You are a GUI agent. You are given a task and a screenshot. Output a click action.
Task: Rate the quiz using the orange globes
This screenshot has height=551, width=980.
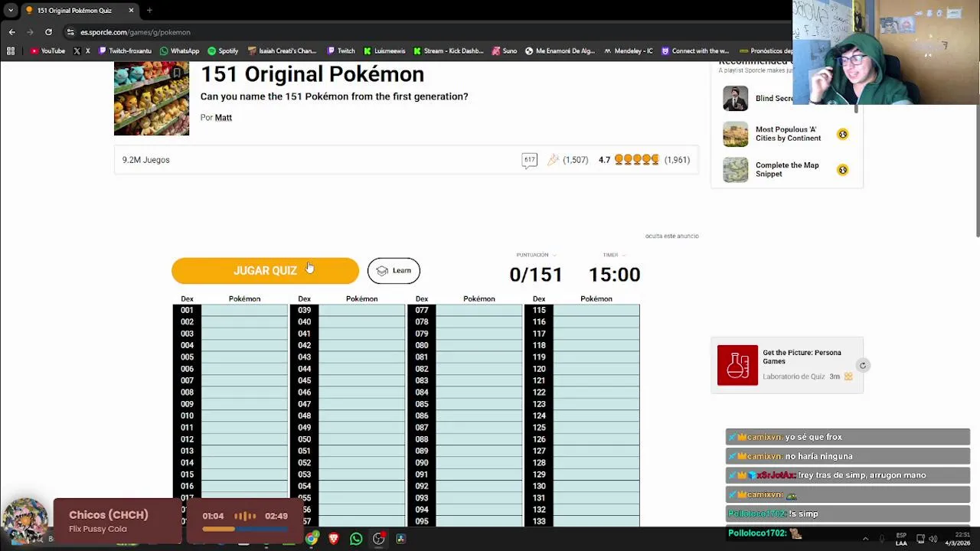[x=636, y=160]
